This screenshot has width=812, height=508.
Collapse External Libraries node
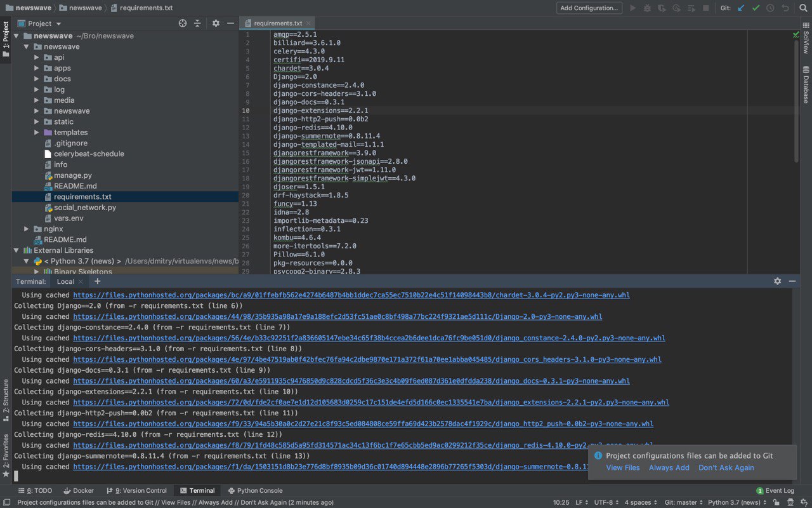point(16,250)
